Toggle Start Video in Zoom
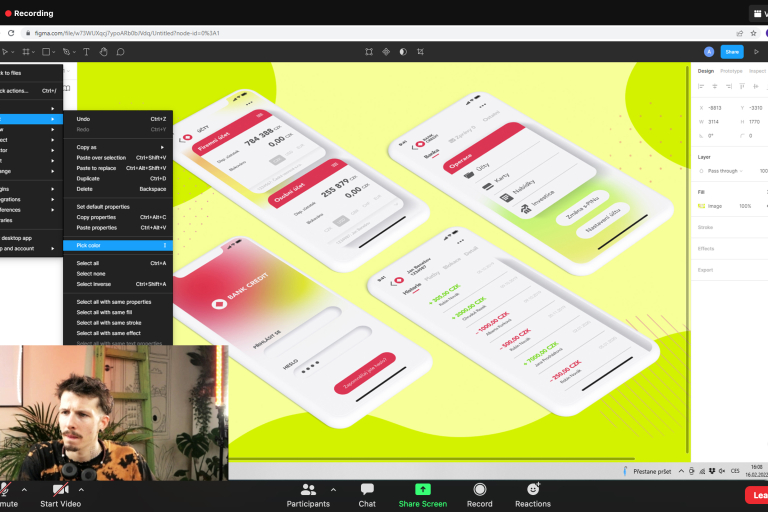The height and width of the screenshot is (512, 768). (60, 494)
